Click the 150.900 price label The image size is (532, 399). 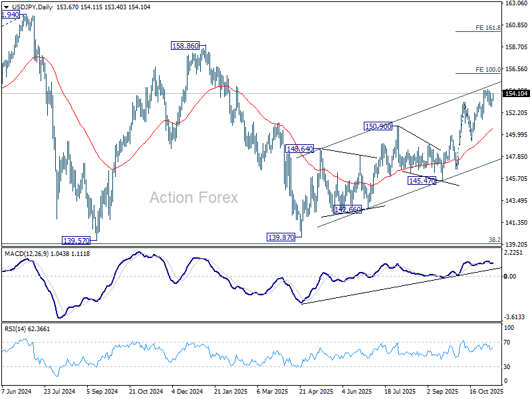point(378,126)
